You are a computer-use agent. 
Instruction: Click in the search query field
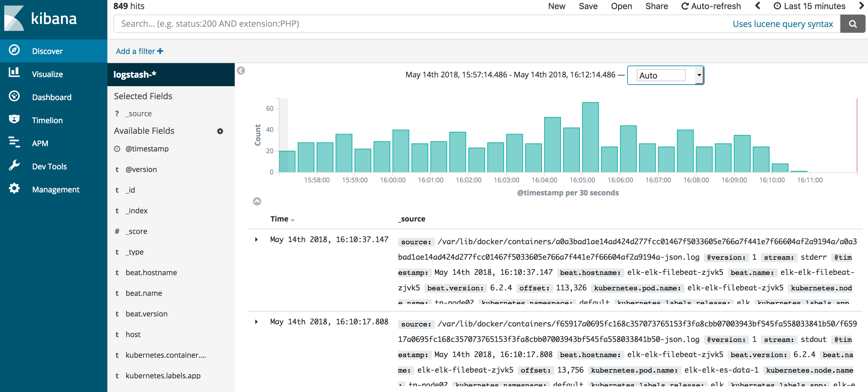[x=404, y=24]
